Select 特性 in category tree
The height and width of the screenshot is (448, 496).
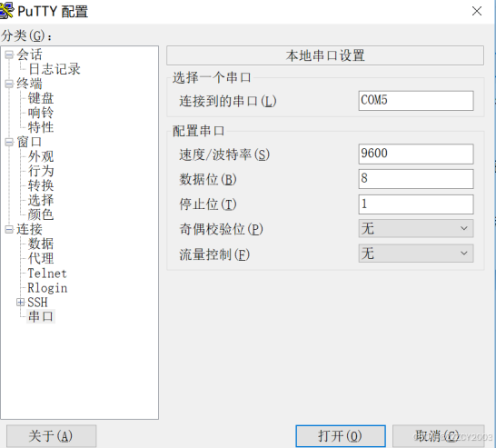(x=41, y=127)
